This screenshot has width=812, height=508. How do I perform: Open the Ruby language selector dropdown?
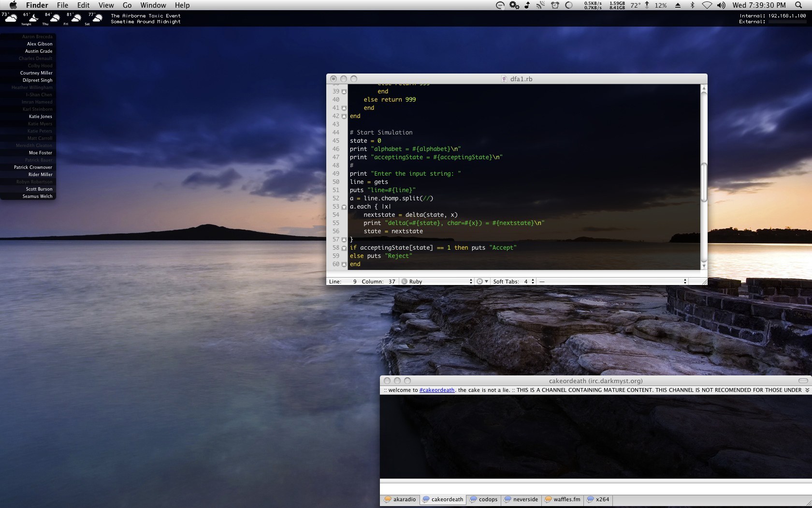point(437,281)
